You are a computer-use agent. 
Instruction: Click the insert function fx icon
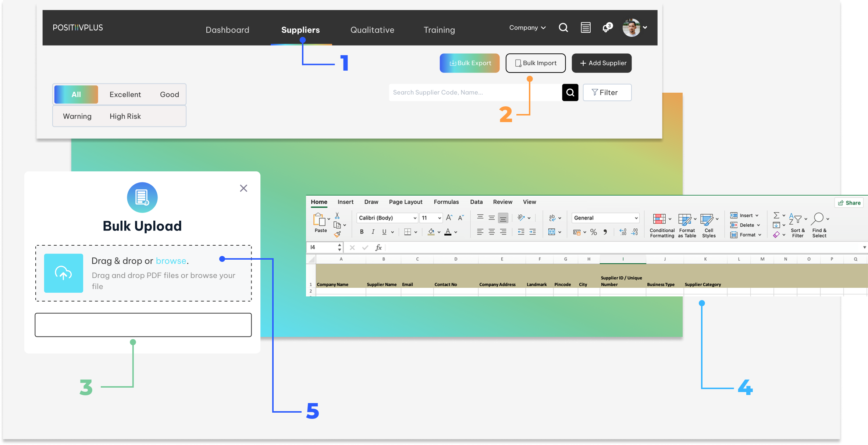[378, 248]
